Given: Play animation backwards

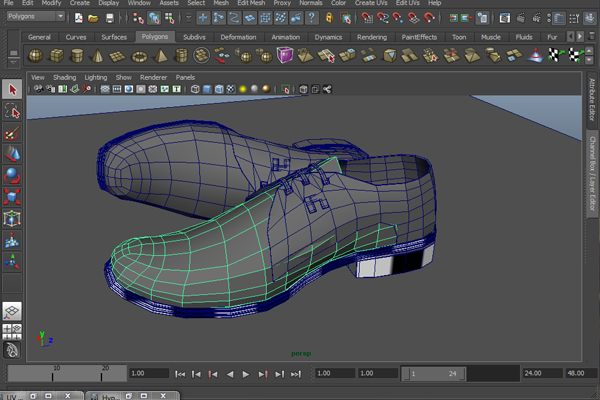Looking at the screenshot, I should pyautogui.click(x=230, y=374).
